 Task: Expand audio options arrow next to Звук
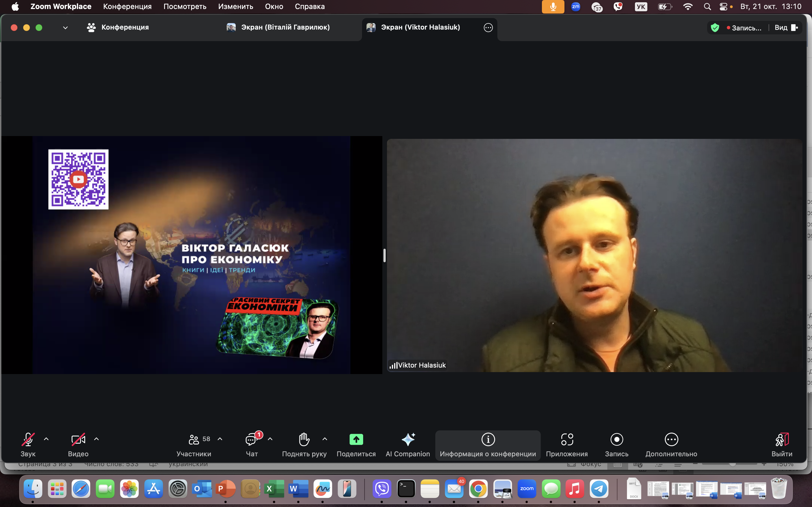tap(46, 439)
